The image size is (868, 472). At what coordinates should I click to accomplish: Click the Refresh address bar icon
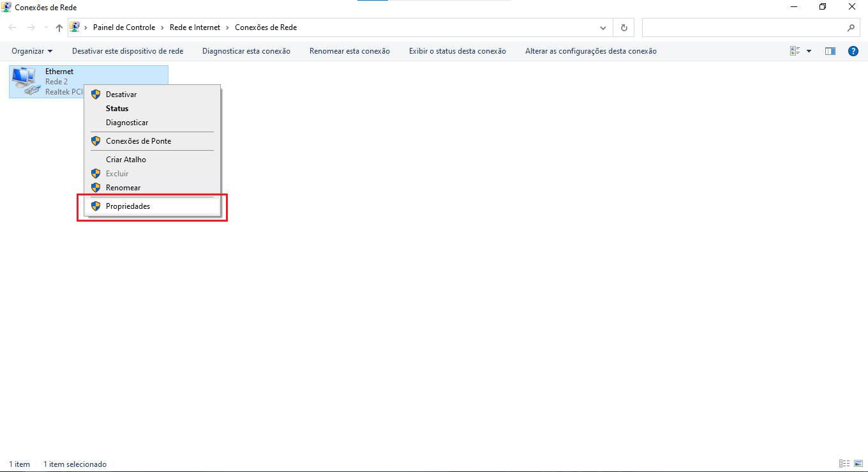(624, 27)
